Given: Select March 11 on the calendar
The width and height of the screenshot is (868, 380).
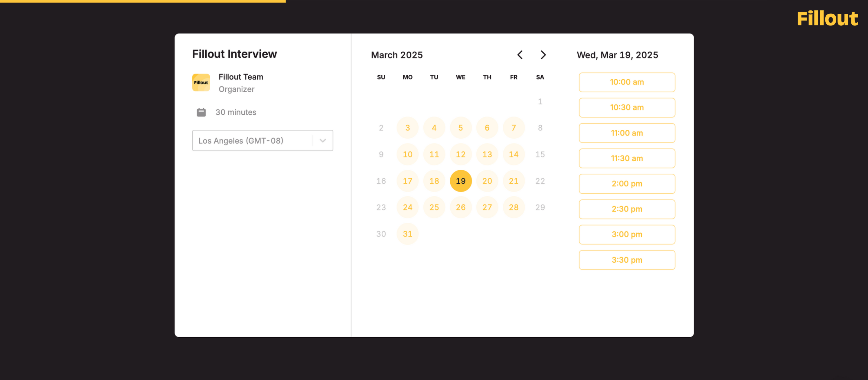Looking at the screenshot, I should click(434, 154).
